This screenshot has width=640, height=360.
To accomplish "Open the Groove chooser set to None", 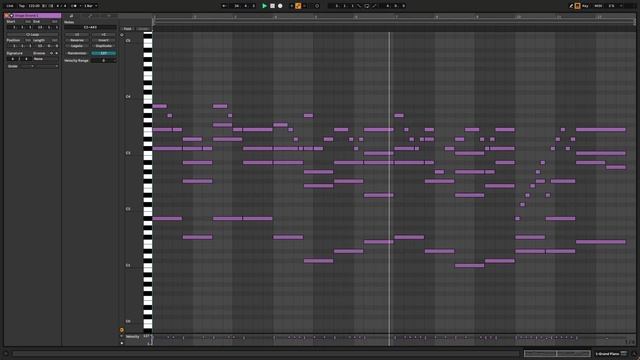I will pos(45,59).
